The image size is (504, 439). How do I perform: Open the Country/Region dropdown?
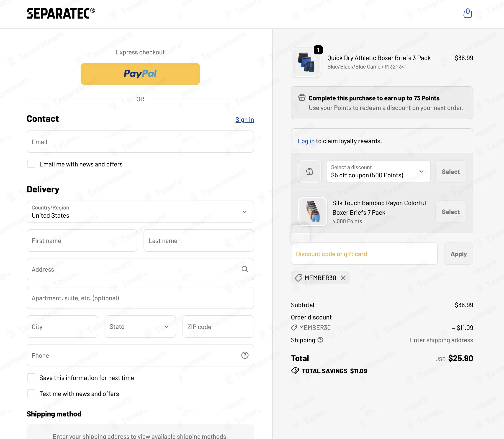coord(140,212)
